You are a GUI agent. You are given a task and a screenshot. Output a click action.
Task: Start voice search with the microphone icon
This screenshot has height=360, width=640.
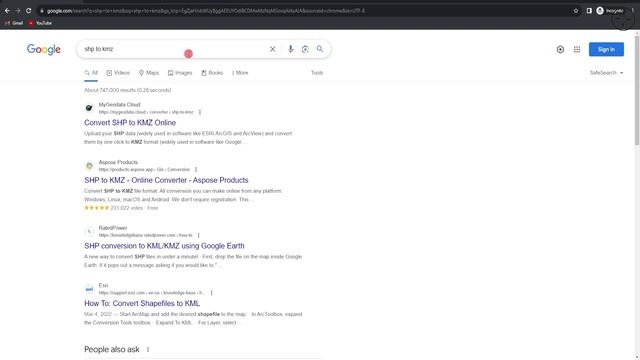click(290, 49)
